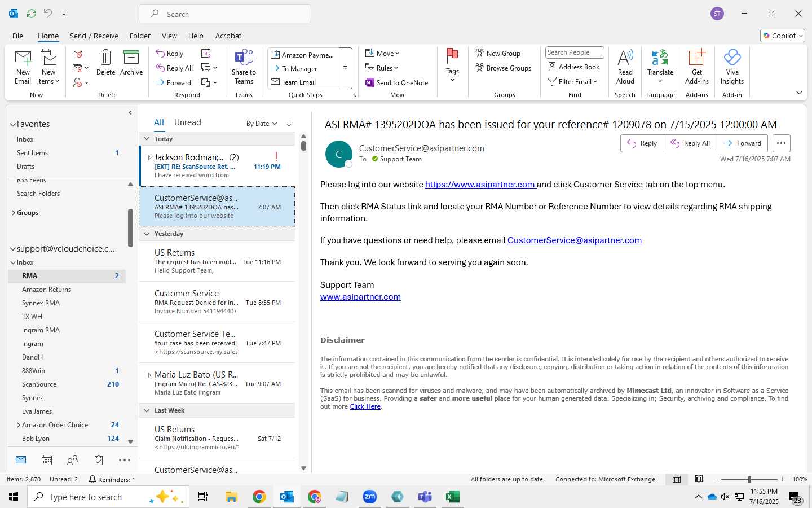
Task: Adjust the zoom slider handle
Action: (x=749, y=479)
